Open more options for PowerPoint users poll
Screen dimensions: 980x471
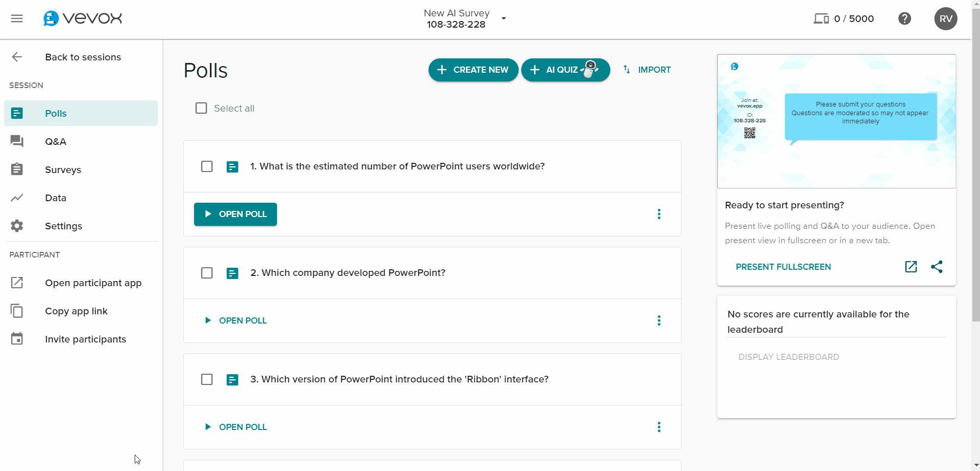point(659,214)
